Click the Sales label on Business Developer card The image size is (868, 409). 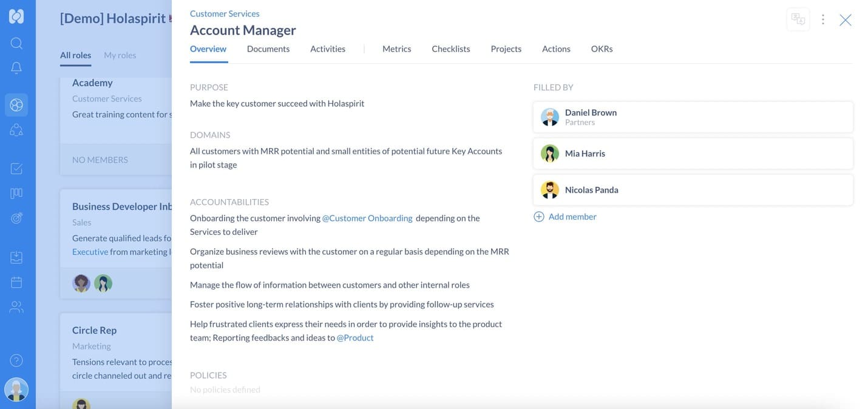[82, 222]
